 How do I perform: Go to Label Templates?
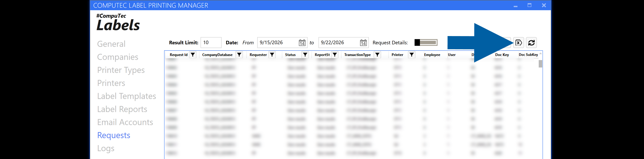coord(126,96)
